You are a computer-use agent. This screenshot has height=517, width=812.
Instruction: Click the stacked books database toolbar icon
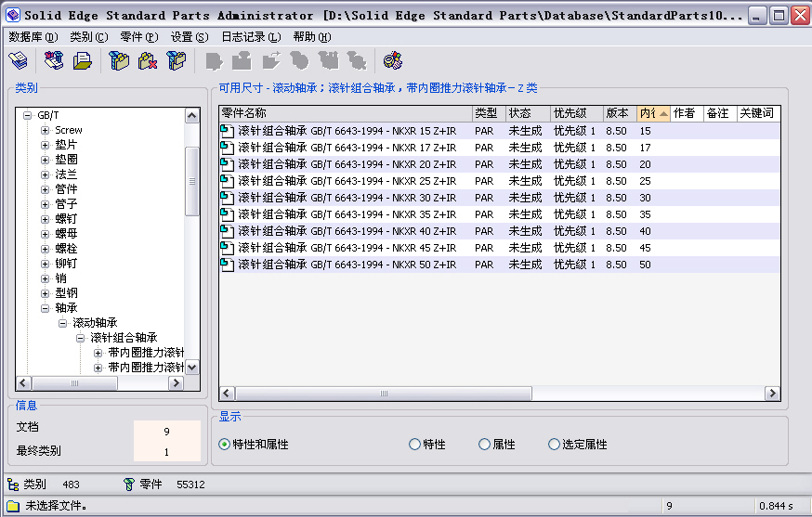tap(19, 60)
